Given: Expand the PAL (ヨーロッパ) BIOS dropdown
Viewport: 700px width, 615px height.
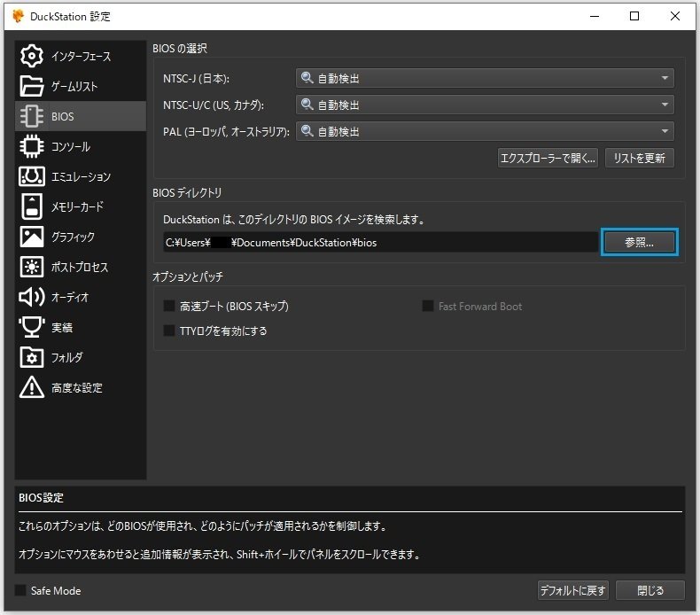Looking at the screenshot, I should (x=485, y=131).
